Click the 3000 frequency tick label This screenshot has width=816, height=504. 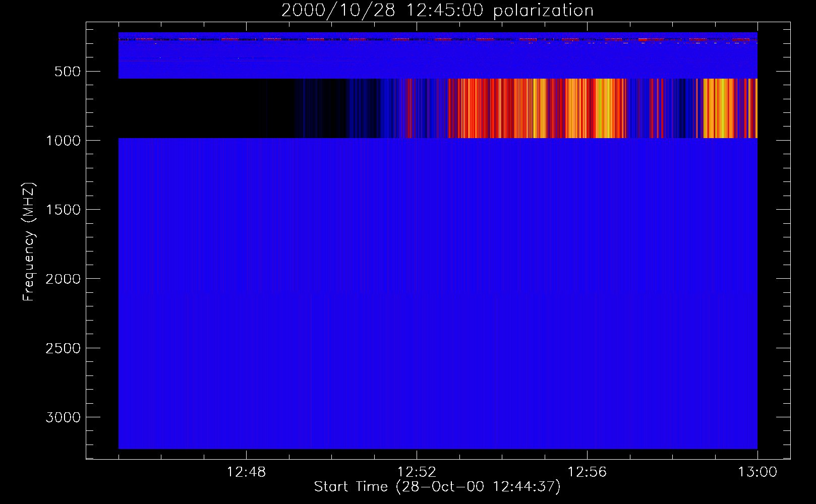(63, 417)
